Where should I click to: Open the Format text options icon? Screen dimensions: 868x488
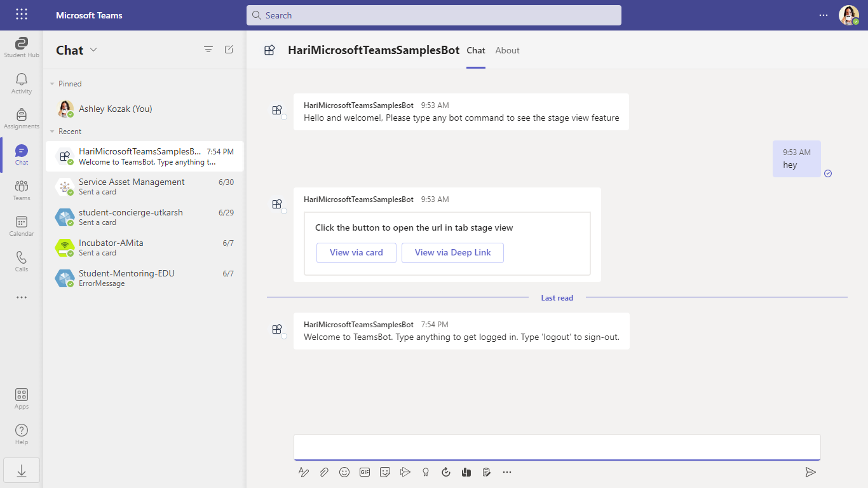pos(304,472)
